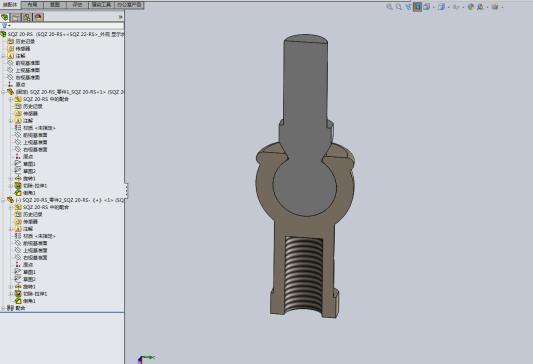
Task: Switch to the 评估 tab
Action: [77, 5]
